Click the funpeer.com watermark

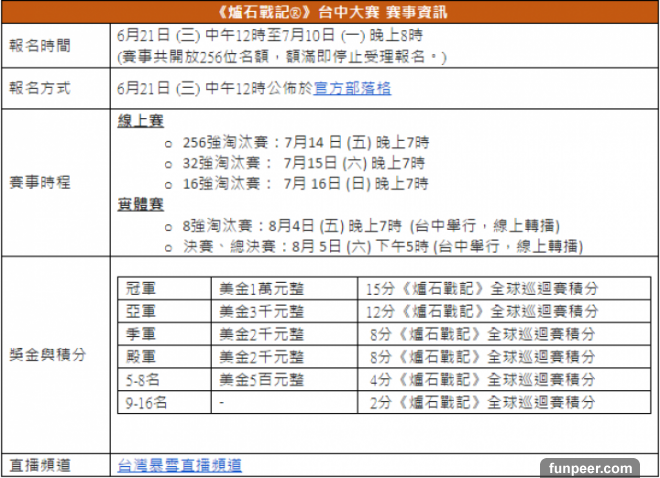pyautogui.click(x=596, y=467)
